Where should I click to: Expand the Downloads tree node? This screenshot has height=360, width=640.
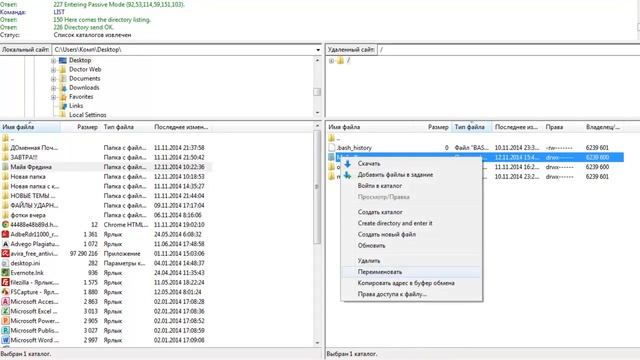click(x=53, y=88)
